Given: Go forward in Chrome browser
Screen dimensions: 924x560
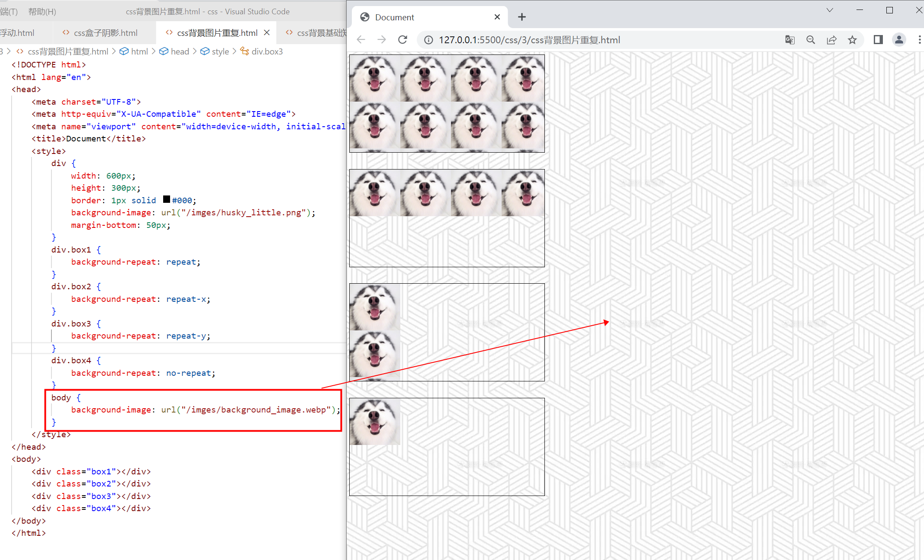Looking at the screenshot, I should pos(382,40).
